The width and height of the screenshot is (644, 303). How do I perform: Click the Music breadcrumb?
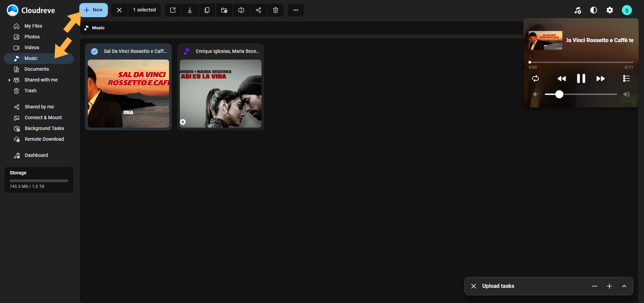click(94, 28)
